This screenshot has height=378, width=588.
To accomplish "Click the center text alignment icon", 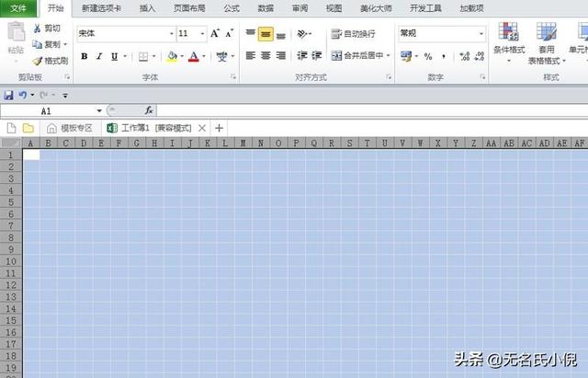I will [266, 56].
